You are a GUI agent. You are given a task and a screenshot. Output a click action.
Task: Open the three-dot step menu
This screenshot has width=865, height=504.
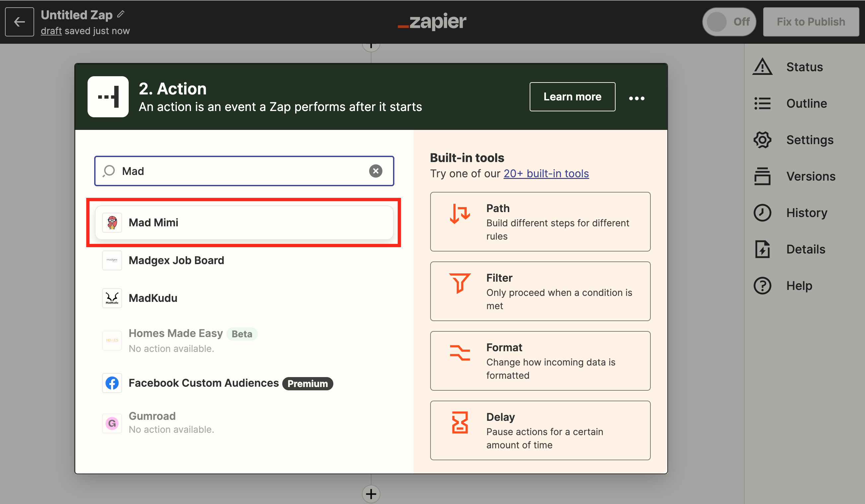[636, 98]
